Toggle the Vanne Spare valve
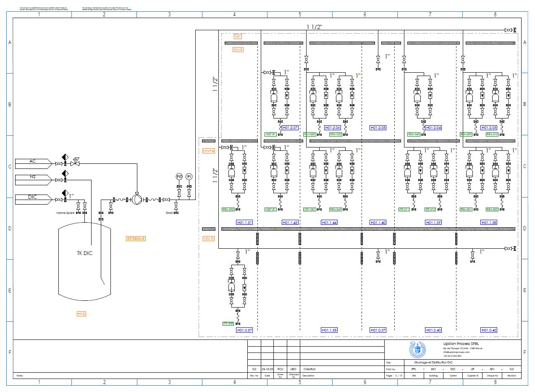 click(x=79, y=206)
